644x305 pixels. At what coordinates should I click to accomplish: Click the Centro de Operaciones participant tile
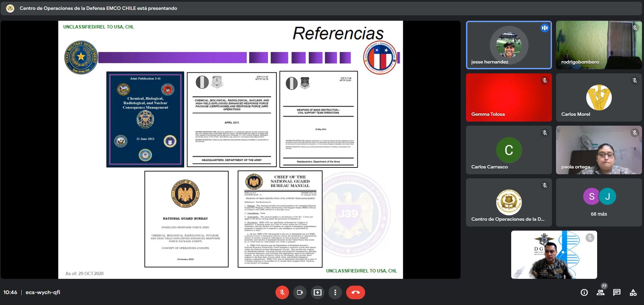tap(508, 202)
